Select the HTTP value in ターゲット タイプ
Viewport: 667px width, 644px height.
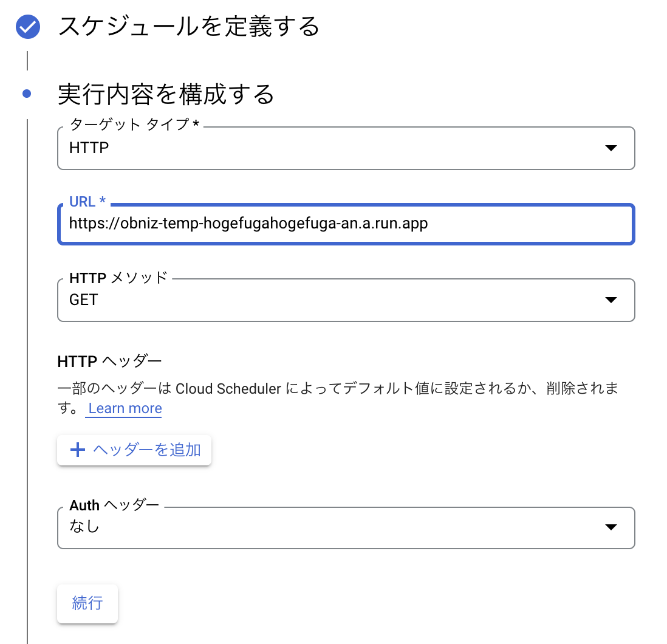(x=89, y=148)
